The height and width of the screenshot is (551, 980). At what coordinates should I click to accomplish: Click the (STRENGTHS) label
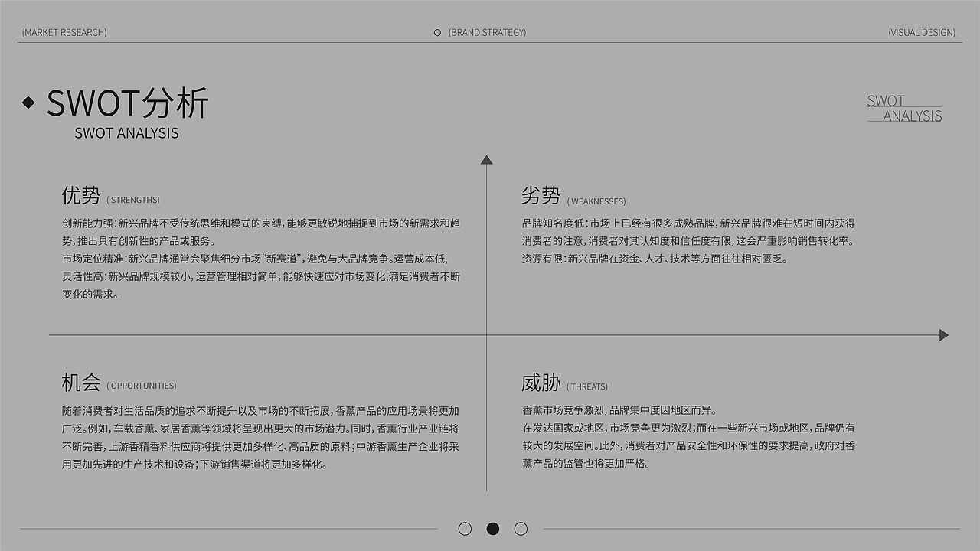(x=133, y=200)
